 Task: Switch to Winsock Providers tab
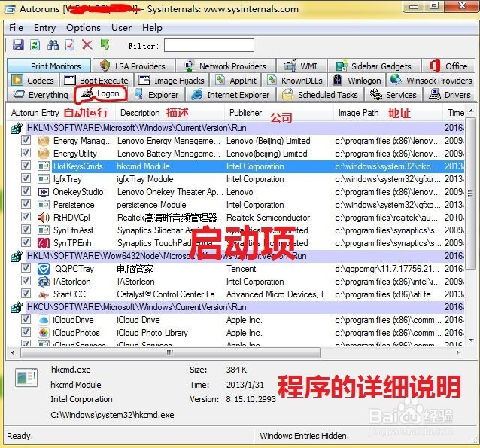click(x=431, y=81)
